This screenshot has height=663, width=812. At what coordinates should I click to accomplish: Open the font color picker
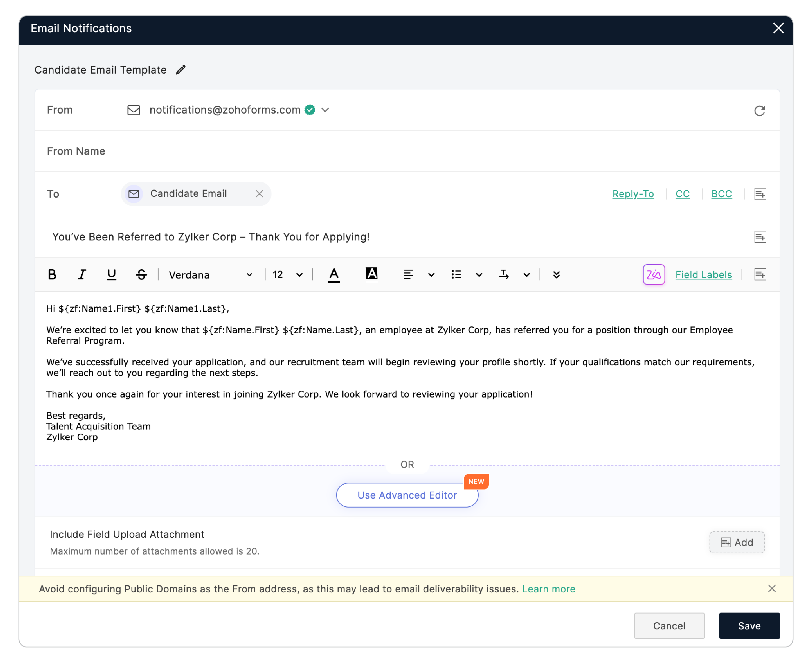pyautogui.click(x=333, y=274)
